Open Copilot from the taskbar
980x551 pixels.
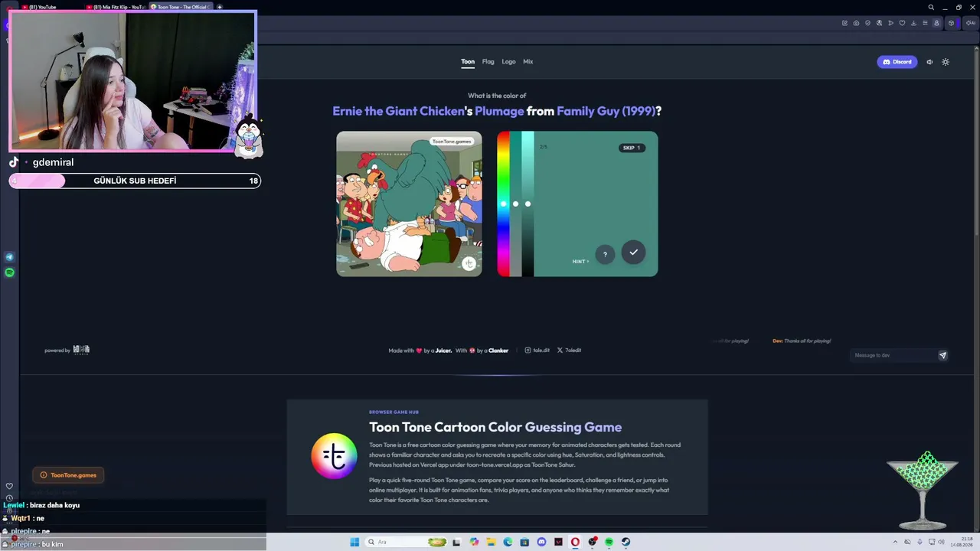pyautogui.click(x=475, y=542)
